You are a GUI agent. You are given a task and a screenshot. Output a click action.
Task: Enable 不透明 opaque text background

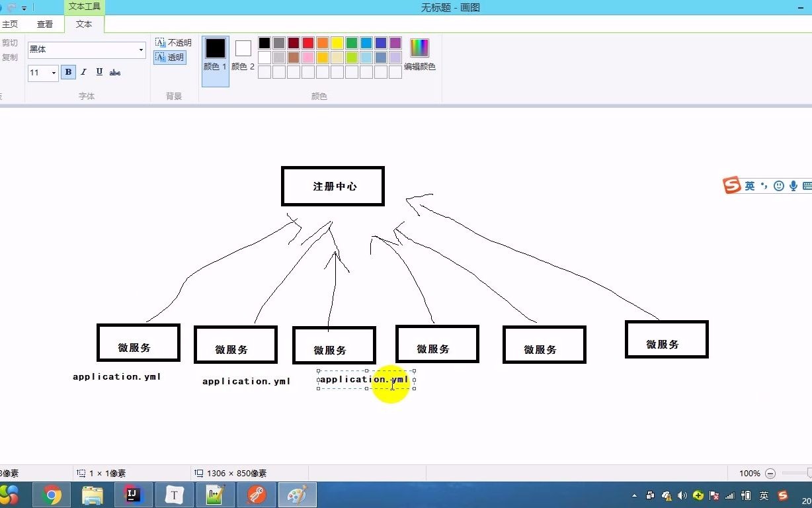[x=173, y=42]
